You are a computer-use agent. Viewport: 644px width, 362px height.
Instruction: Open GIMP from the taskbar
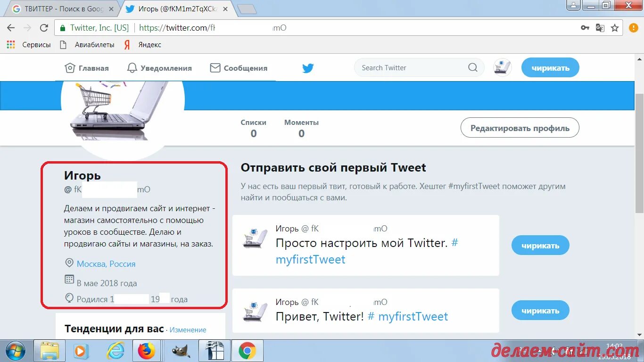180,351
